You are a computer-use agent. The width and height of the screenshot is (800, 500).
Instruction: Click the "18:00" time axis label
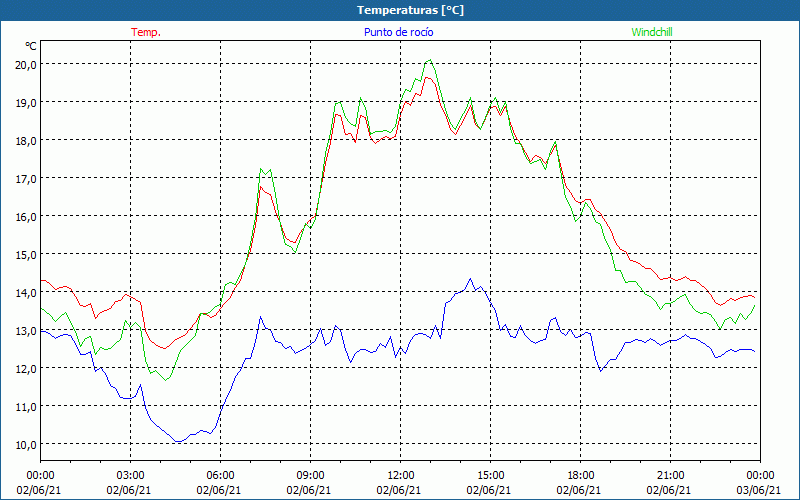[581, 476]
